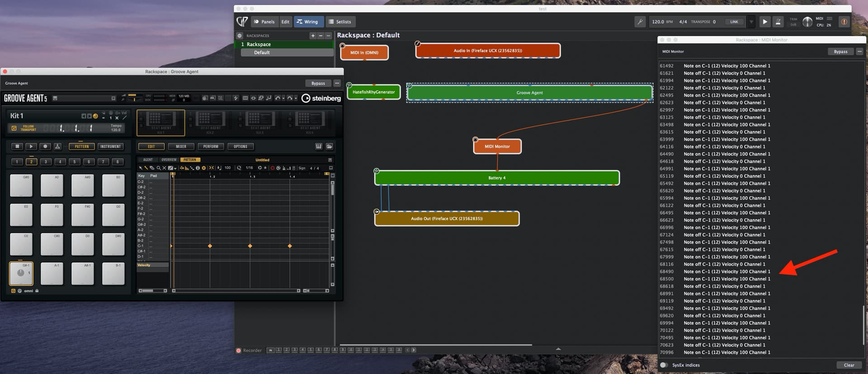
Task: Clear the MIDI Monitor log
Action: (x=849, y=365)
